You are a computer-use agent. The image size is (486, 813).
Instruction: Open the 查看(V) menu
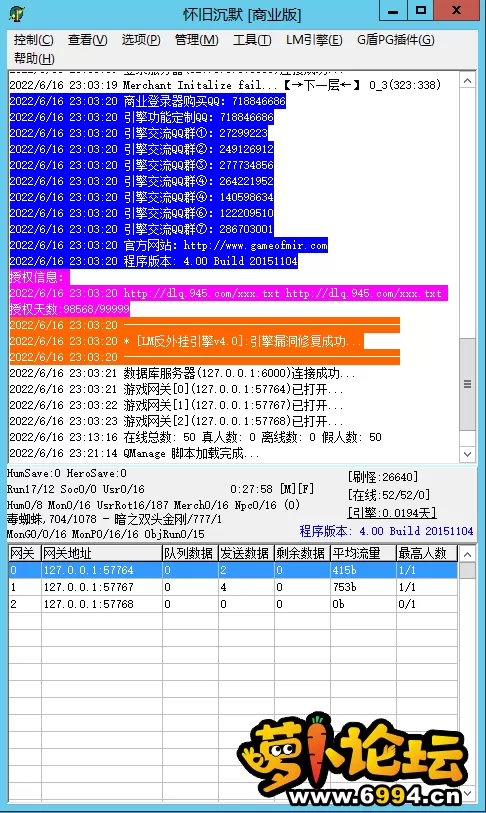click(87, 40)
